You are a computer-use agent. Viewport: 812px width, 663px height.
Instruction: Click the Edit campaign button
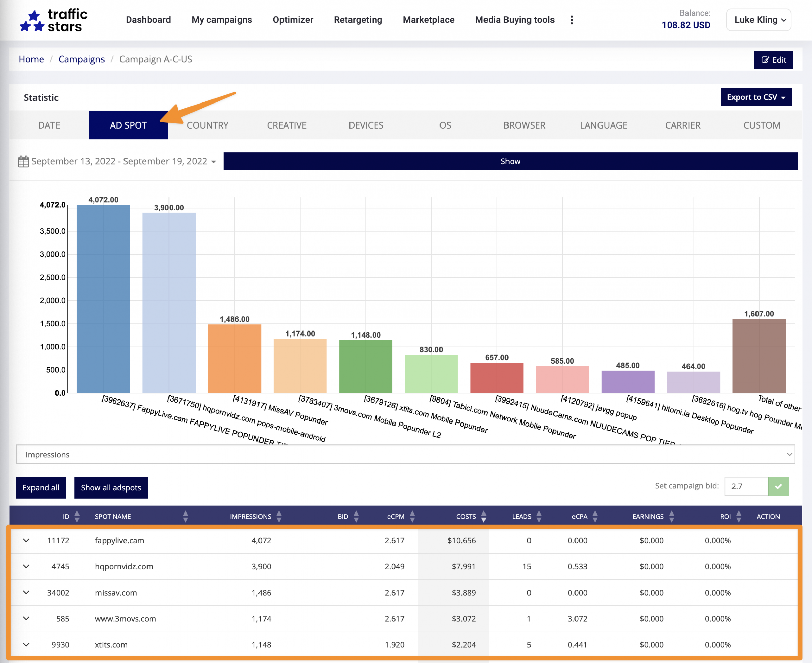tap(773, 60)
